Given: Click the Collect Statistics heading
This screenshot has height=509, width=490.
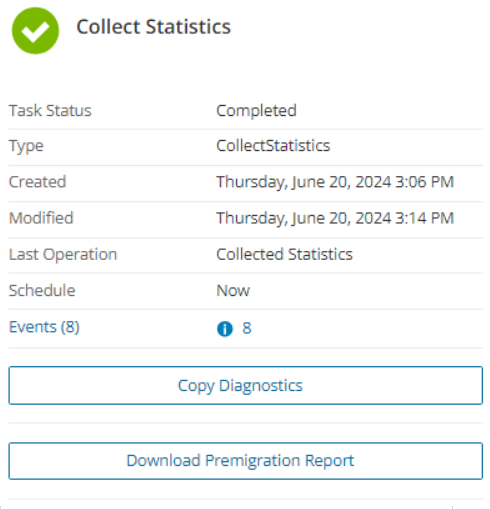Looking at the screenshot, I should pos(154,27).
